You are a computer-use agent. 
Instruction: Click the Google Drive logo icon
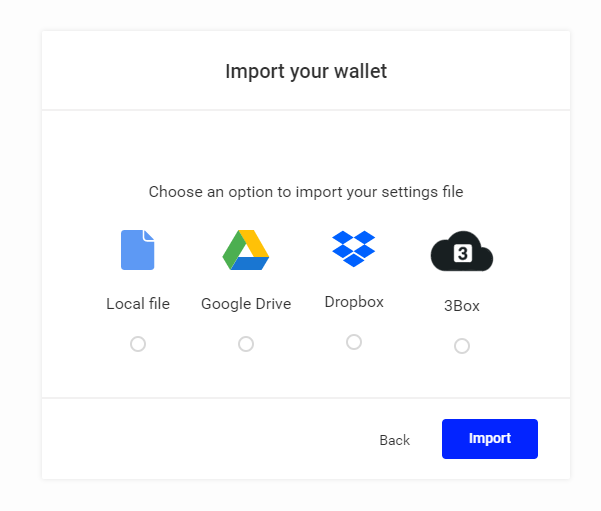tap(246, 250)
